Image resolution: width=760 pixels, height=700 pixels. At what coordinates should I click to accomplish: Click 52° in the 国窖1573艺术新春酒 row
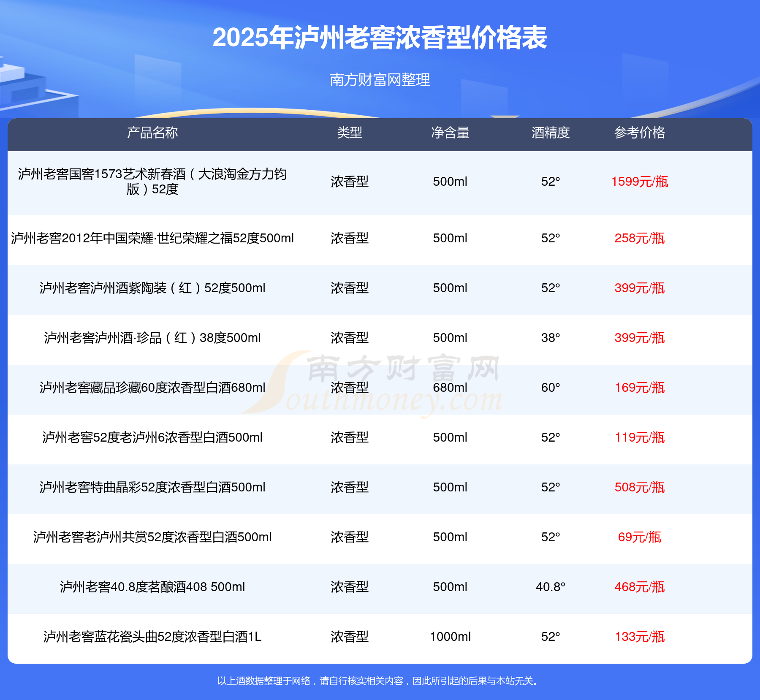click(551, 182)
